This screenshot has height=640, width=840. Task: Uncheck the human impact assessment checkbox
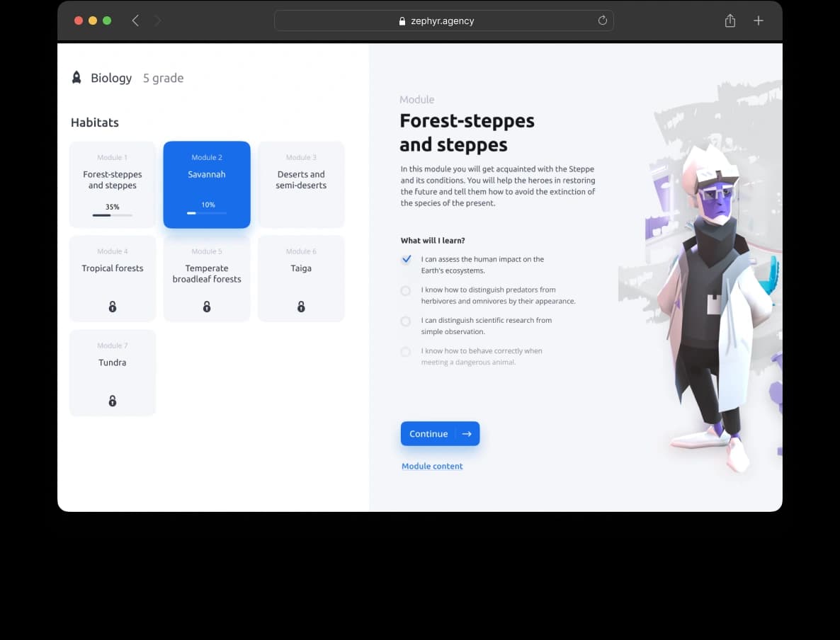406,259
